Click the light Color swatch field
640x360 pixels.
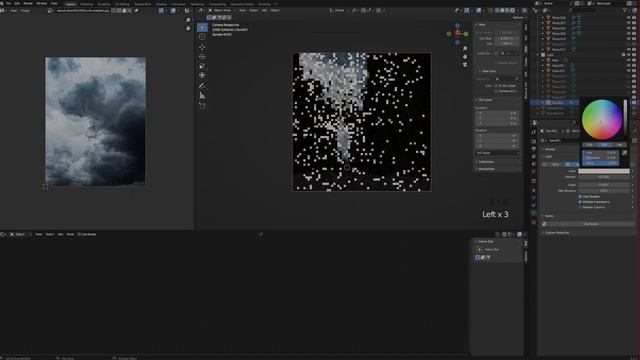[x=604, y=171]
